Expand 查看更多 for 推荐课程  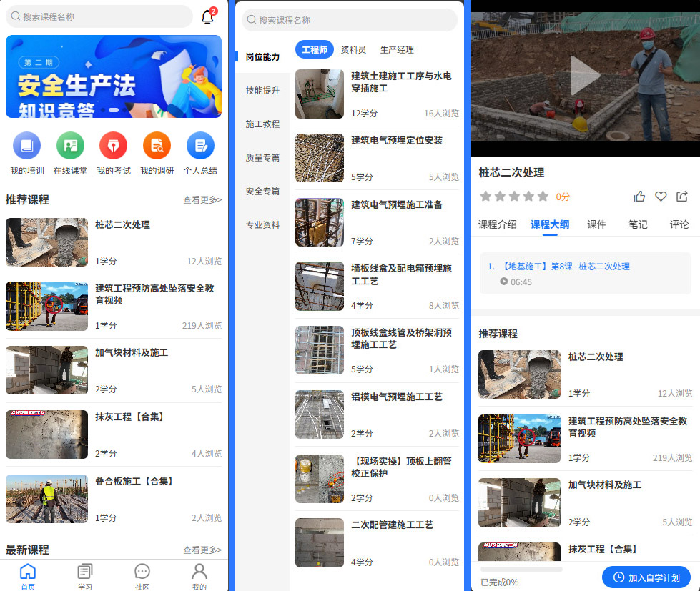coord(202,200)
